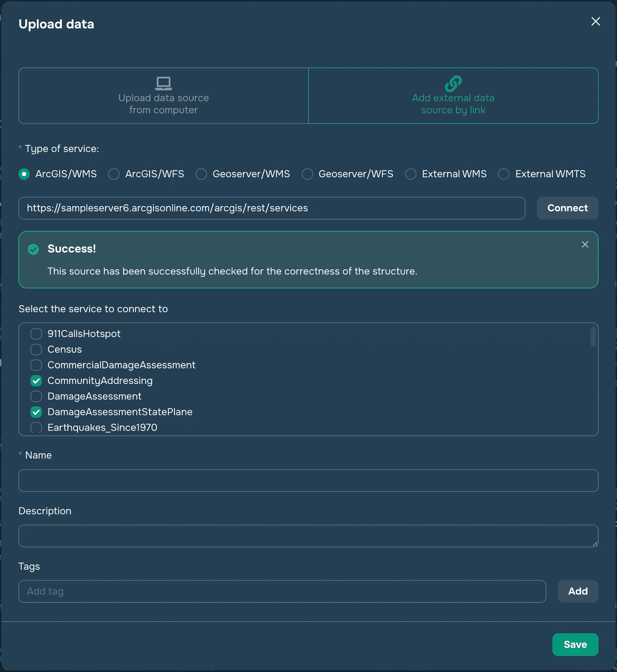Focus the Name input field

point(308,480)
